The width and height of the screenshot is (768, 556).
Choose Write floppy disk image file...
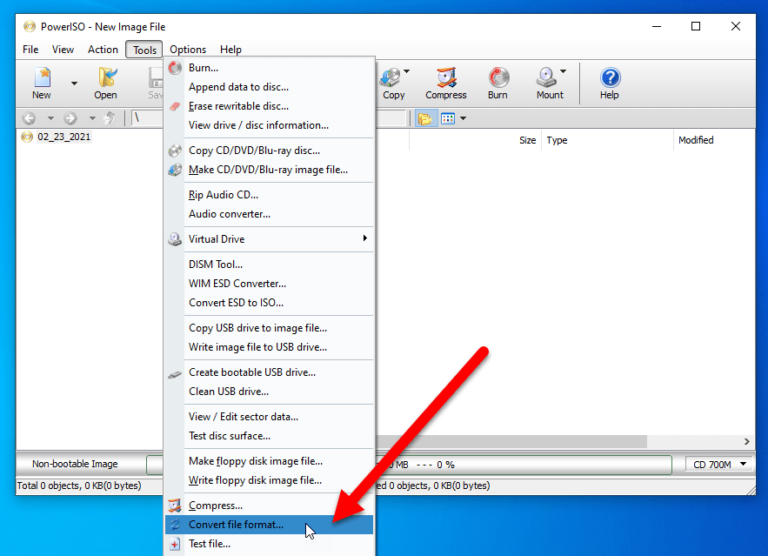269,481
